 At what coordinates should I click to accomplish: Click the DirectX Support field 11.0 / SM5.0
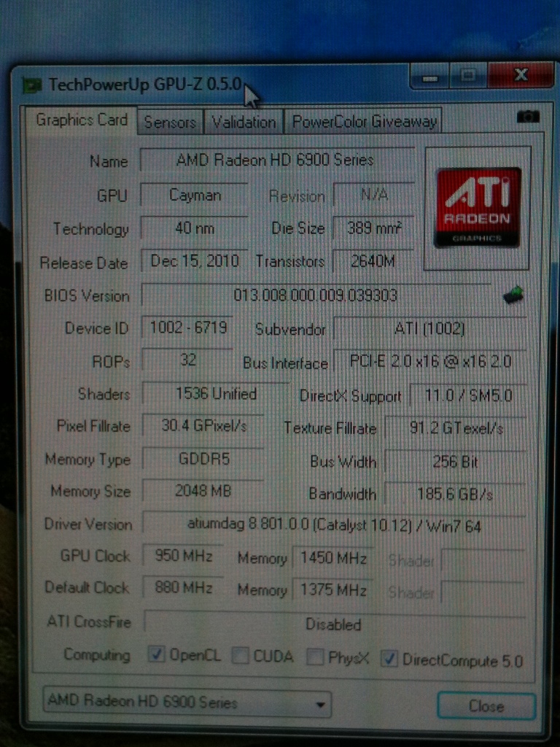(x=467, y=396)
